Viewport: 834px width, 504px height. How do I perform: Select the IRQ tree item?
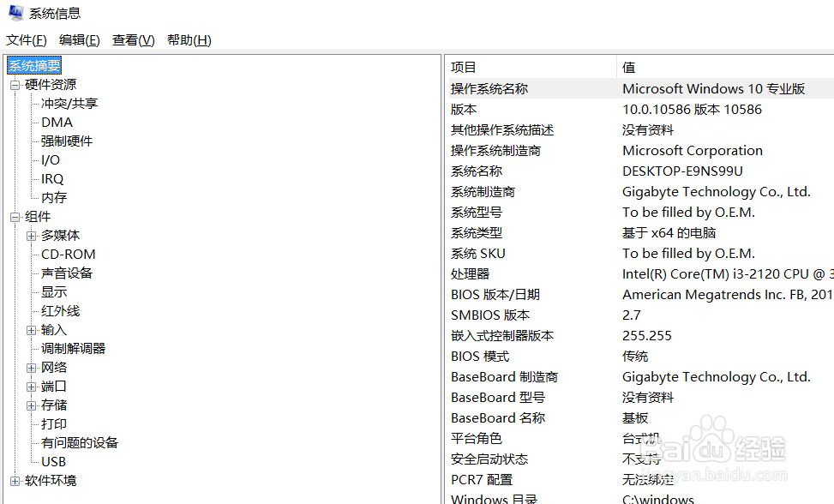[x=51, y=178]
